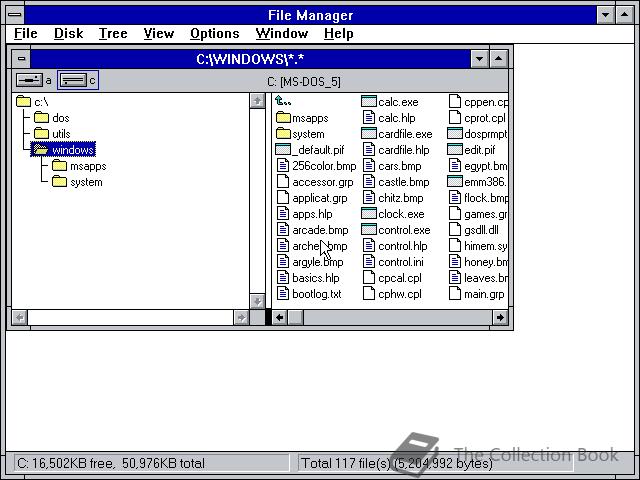
Task: Click the cphw.cpl file name
Action: (x=400, y=294)
